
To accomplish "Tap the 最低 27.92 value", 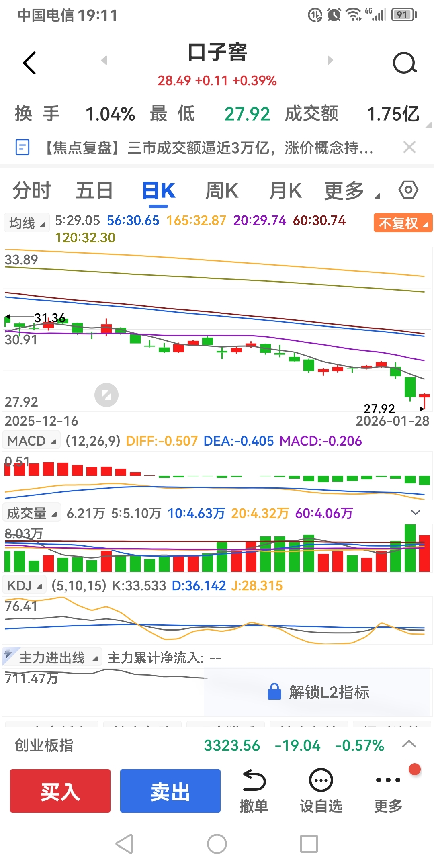I will [247, 114].
